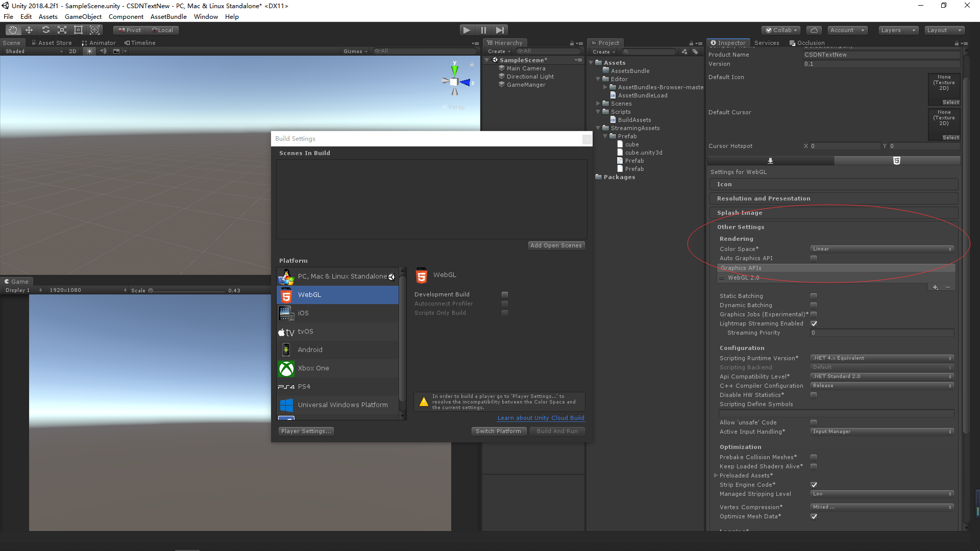980x551 pixels.
Task: Click the Android platform icon
Action: pyautogui.click(x=286, y=350)
